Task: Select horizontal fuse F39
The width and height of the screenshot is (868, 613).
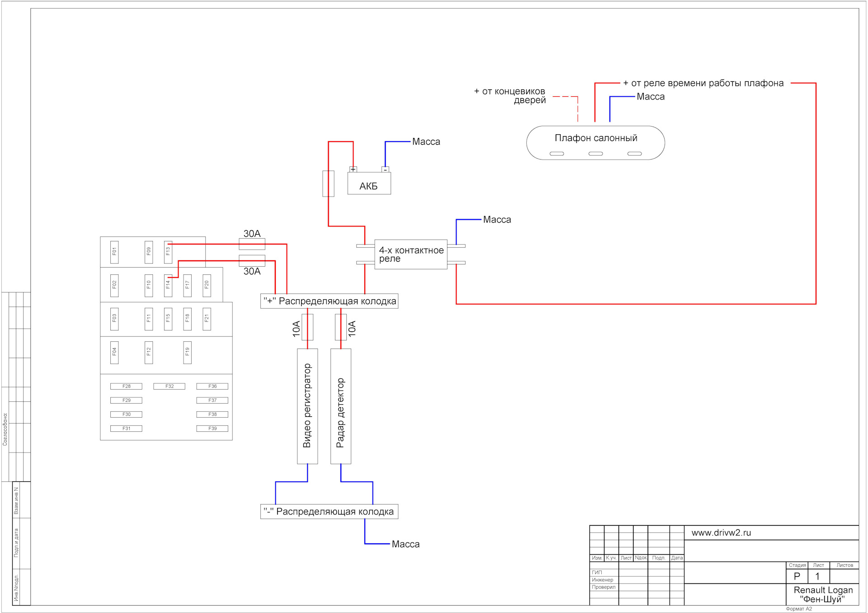Action: (x=212, y=428)
